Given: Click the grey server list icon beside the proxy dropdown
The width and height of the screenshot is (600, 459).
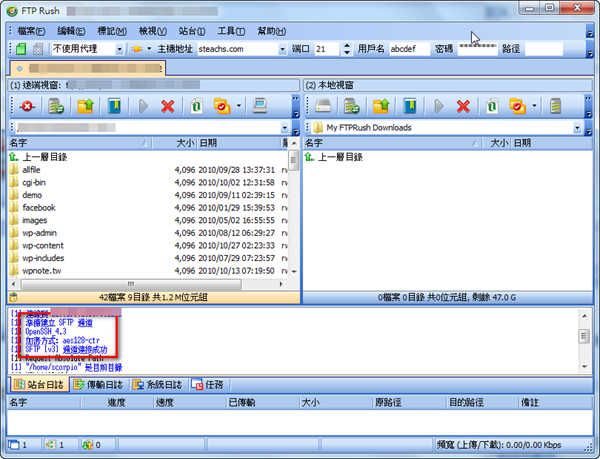Looking at the screenshot, I should point(38,49).
